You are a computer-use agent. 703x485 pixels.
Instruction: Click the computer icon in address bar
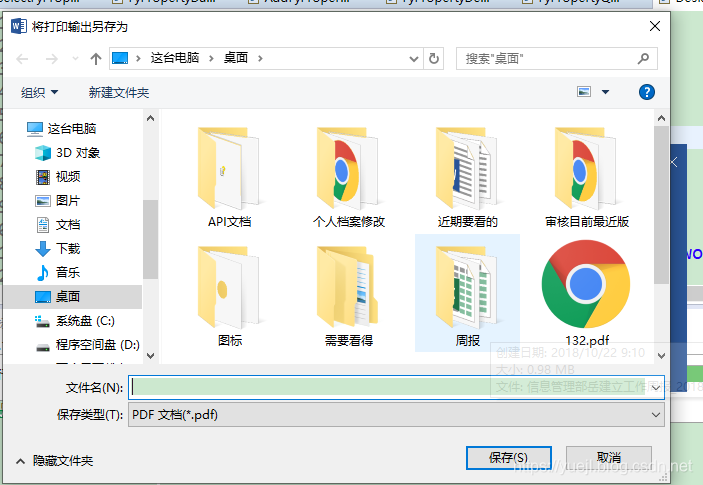click(120, 58)
